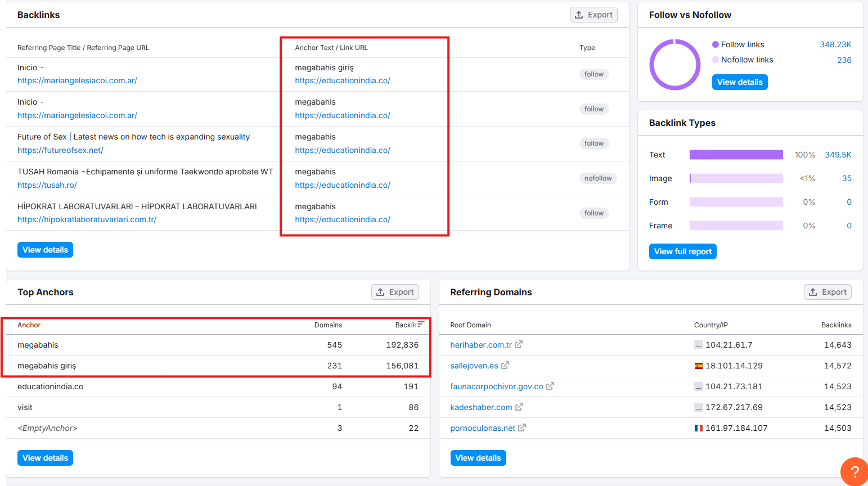
Task: Click the Country/IP column header
Action: pyautogui.click(x=711, y=325)
